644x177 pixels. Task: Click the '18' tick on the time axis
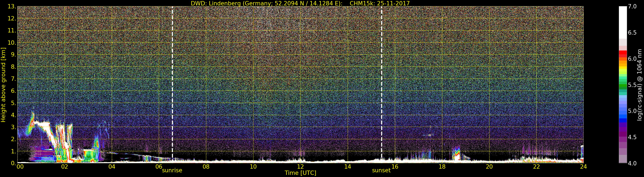(442, 166)
